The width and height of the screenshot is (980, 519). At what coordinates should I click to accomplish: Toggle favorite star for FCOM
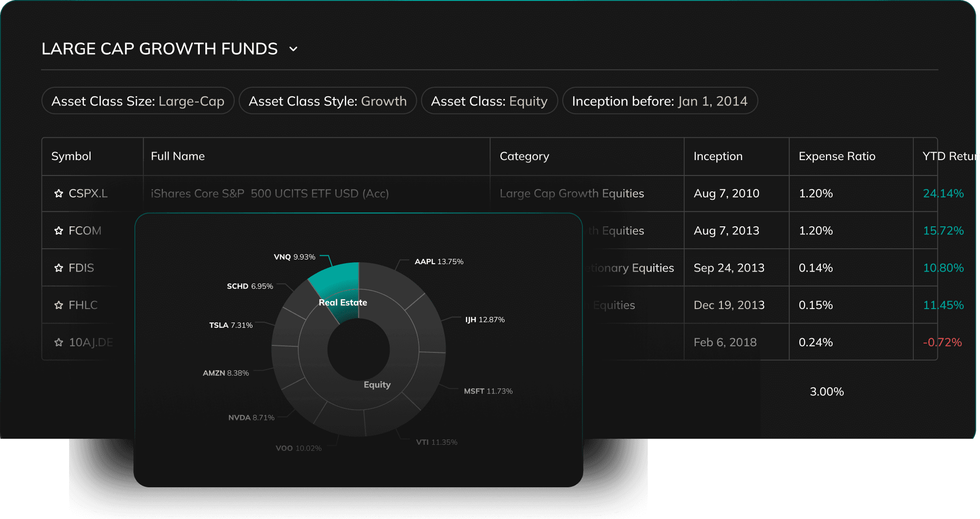point(58,231)
